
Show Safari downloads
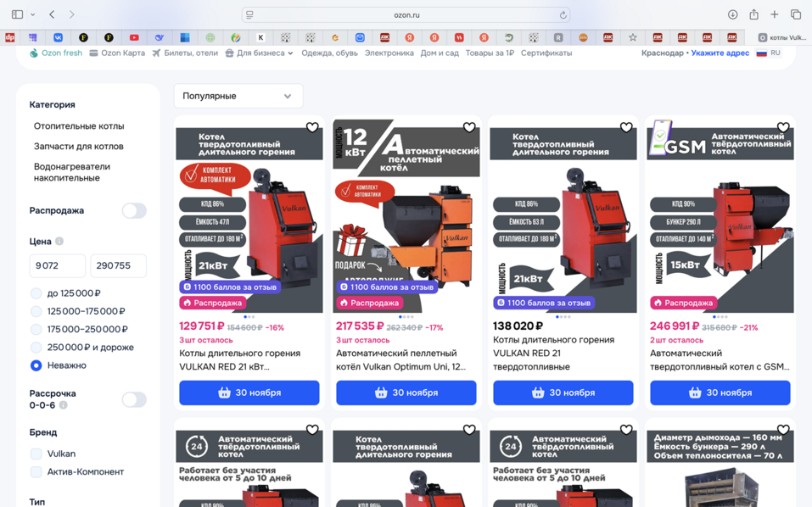click(732, 14)
